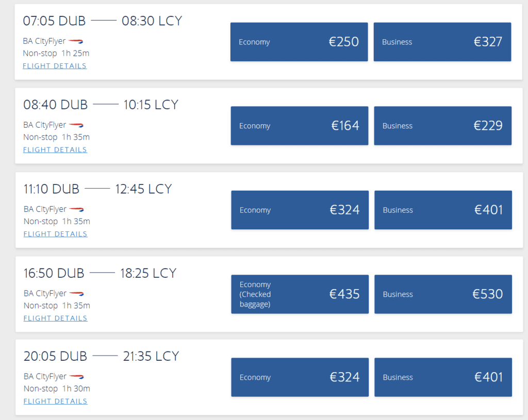This screenshot has width=528, height=420.
Task: Open flight details for the 07:05 DUB departure
Action: (54, 65)
